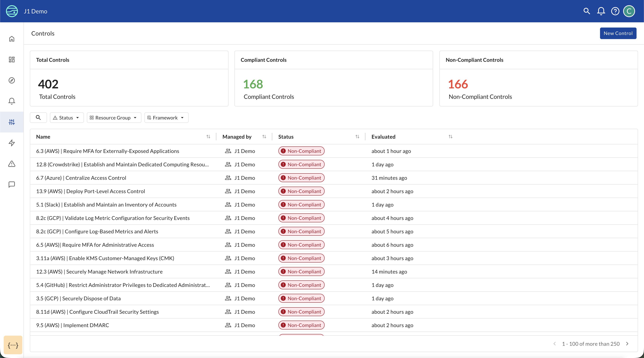Open the Status filter dropdown
The height and width of the screenshot is (358, 644).
coord(67,117)
